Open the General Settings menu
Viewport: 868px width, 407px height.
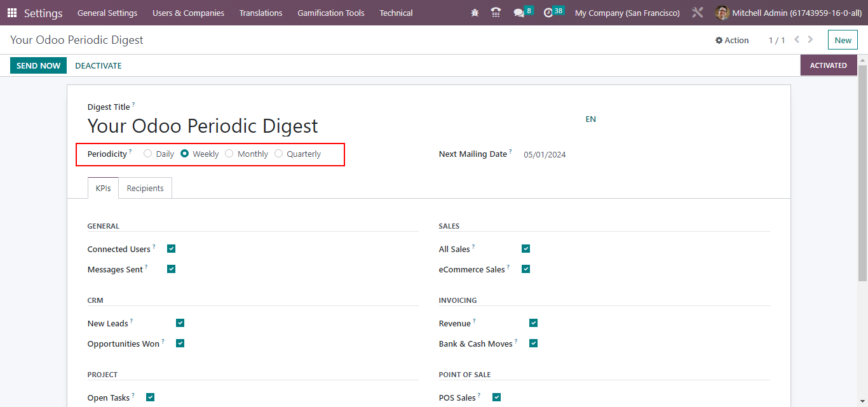click(x=107, y=13)
